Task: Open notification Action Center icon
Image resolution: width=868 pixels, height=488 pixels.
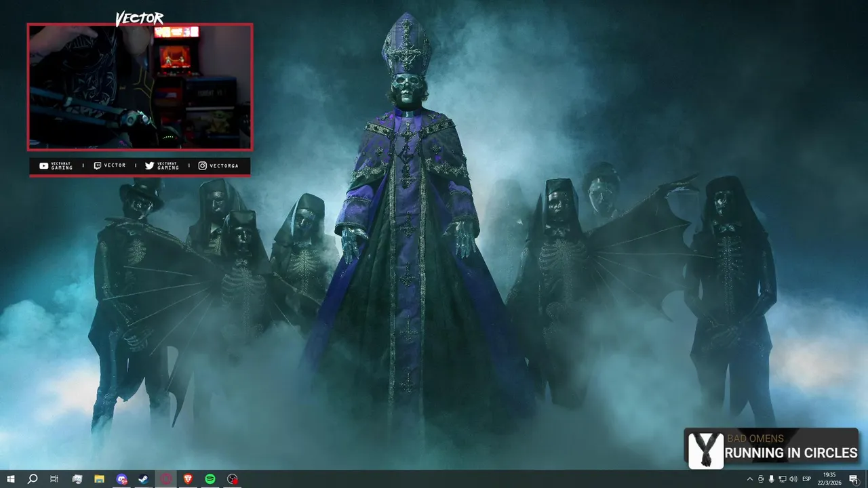Action: [854, 479]
